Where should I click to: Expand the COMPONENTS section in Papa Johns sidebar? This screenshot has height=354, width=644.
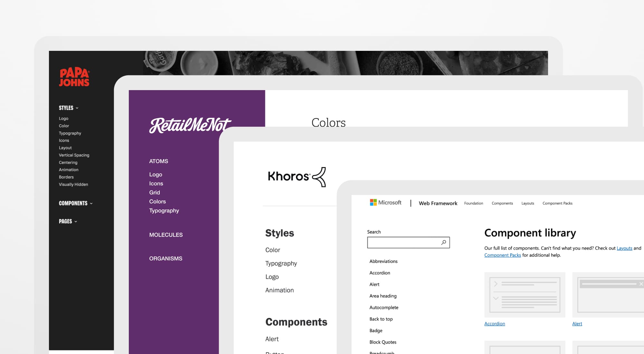[x=76, y=203]
